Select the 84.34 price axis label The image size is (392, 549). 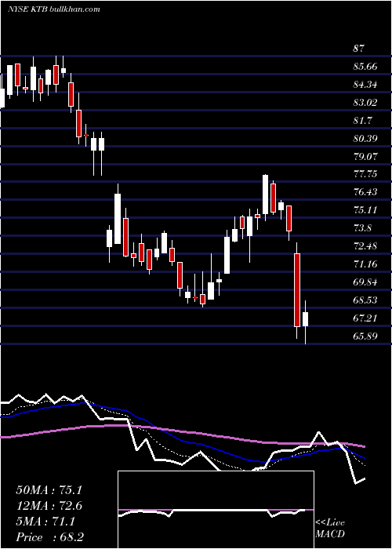[x=366, y=85]
